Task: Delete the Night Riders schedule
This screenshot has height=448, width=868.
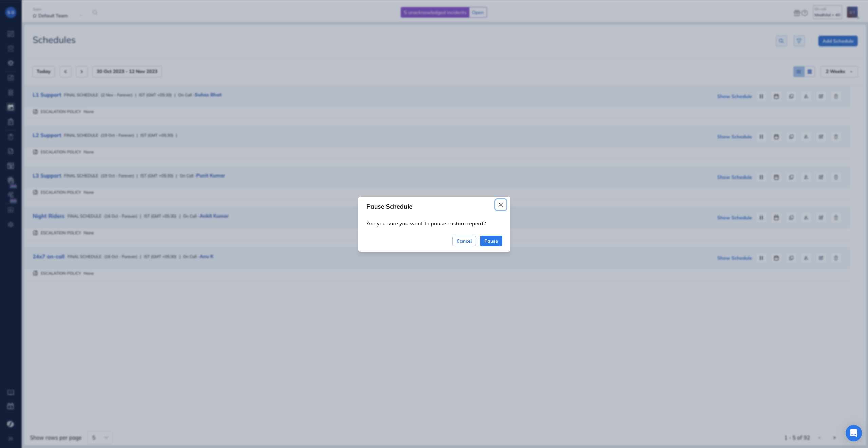Action: pyautogui.click(x=836, y=218)
